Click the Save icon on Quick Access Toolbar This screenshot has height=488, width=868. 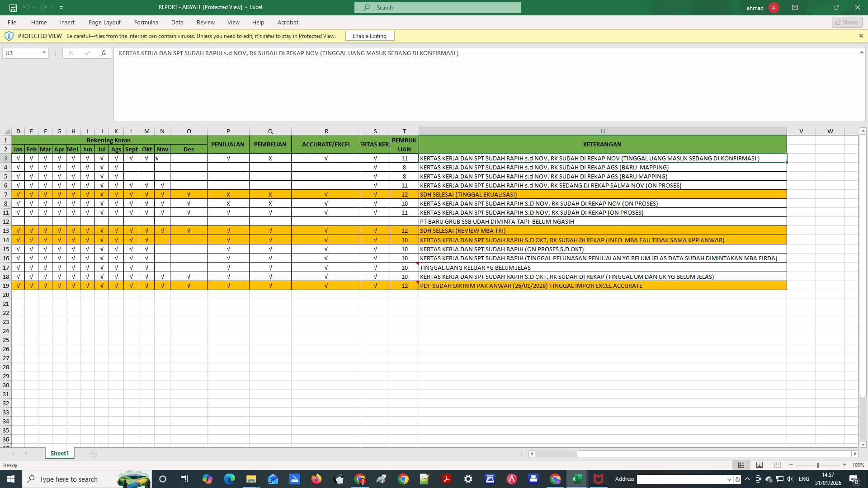pyautogui.click(x=13, y=7)
